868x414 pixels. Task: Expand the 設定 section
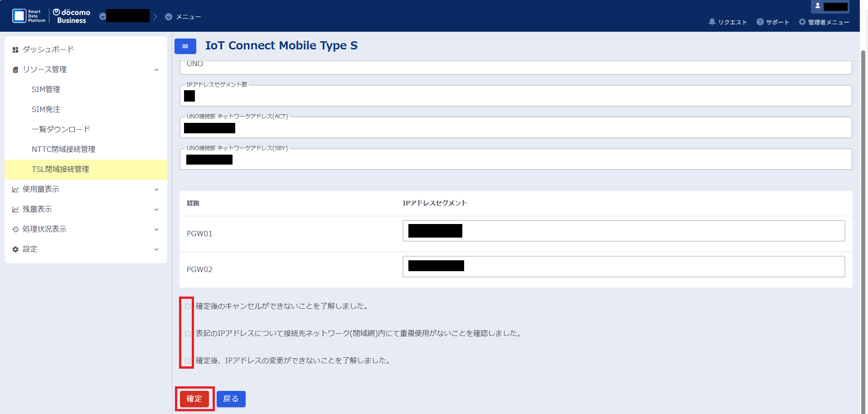pyautogui.click(x=86, y=249)
